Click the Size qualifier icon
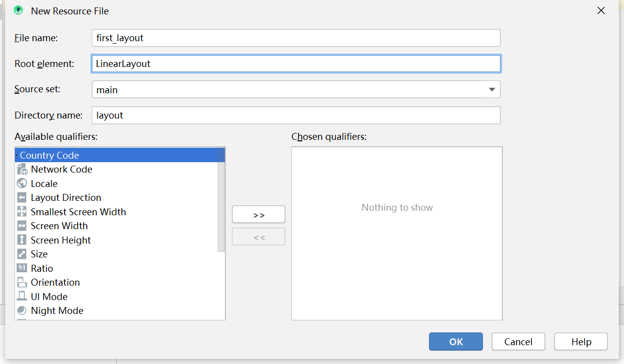 pyautogui.click(x=22, y=254)
